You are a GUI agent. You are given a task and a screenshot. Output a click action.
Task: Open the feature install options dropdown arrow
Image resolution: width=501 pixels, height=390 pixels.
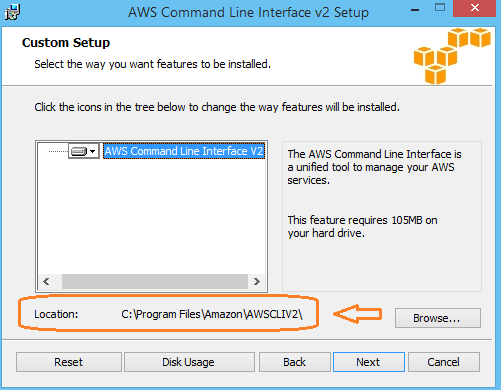coord(93,151)
